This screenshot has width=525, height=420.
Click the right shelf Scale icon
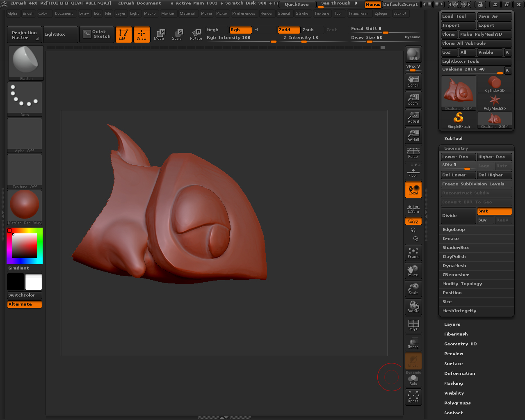pyautogui.click(x=413, y=289)
